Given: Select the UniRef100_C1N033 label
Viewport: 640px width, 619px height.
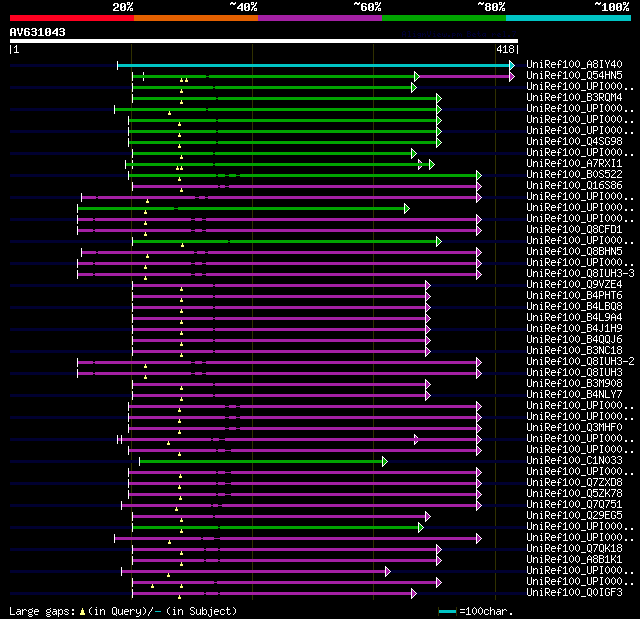Looking at the screenshot, I should tap(574, 461).
